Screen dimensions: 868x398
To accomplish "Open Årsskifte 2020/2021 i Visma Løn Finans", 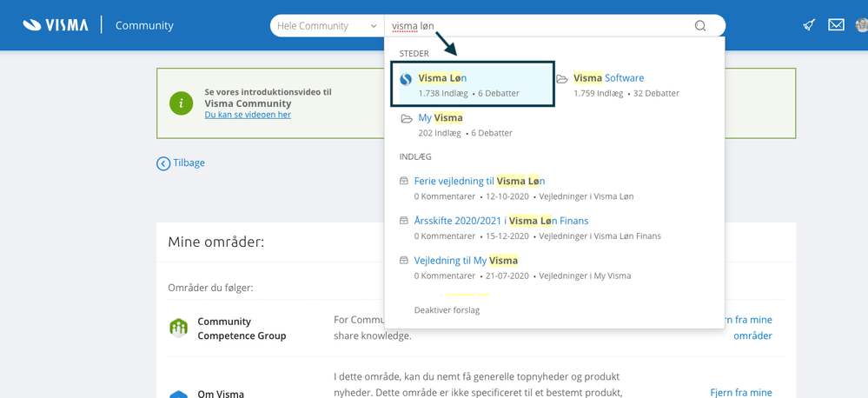I will [x=501, y=221].
